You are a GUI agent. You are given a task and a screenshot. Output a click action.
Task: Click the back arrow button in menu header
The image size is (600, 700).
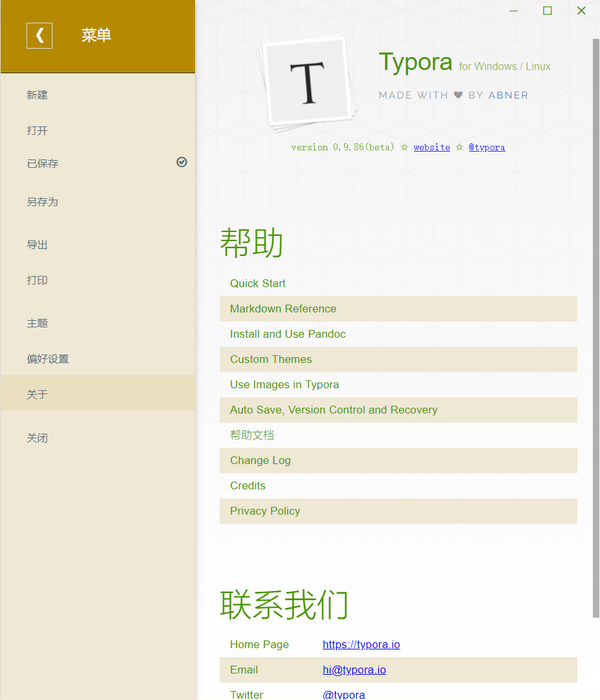click(40, 36)
